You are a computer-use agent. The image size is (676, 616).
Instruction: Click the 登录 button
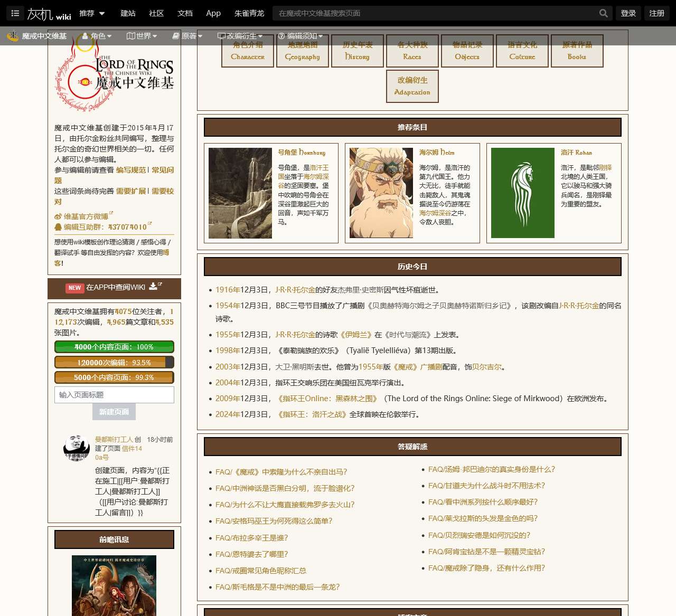(628, 13)
